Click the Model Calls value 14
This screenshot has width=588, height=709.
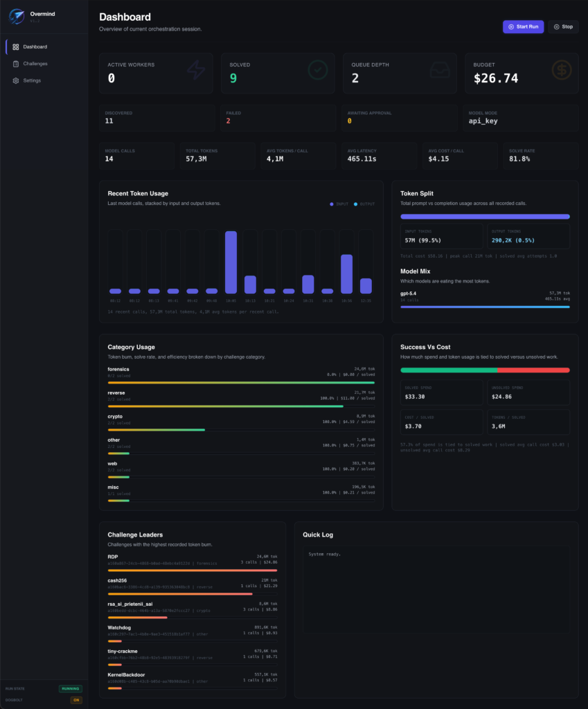[109, 159]
